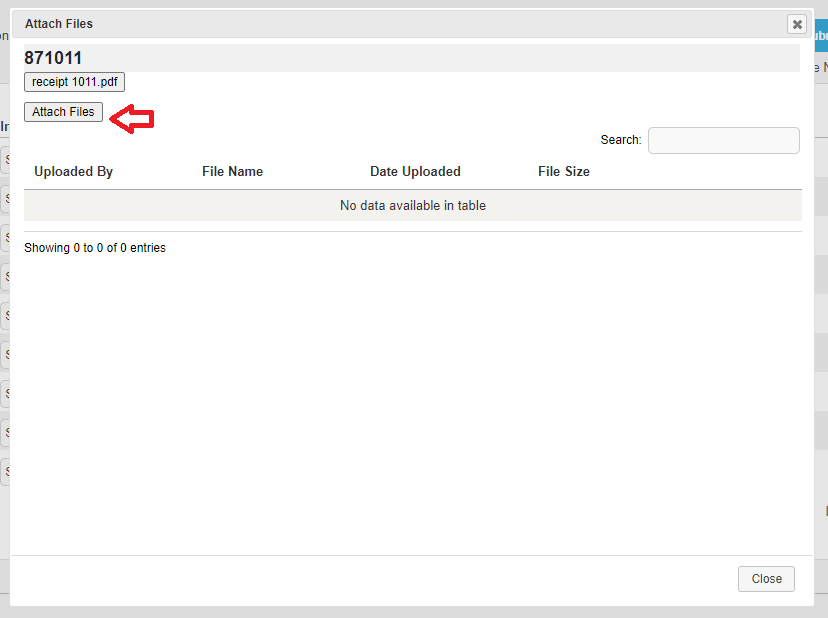This screenshot has height=618, width=828.
Task: Click the Attach Files dialog title text
Action: pyautogui.click(x=59, y=23)
